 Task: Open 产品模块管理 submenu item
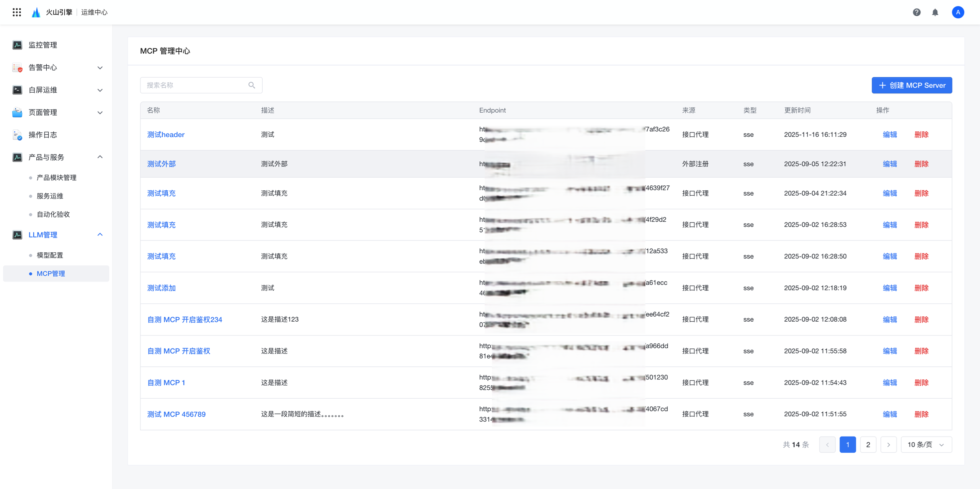pos(56,178)
